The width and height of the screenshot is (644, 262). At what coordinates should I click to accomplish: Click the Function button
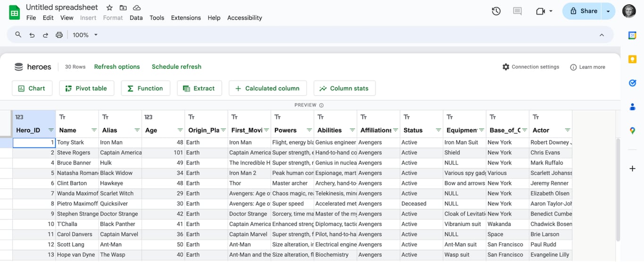click(x=145, y=88)
